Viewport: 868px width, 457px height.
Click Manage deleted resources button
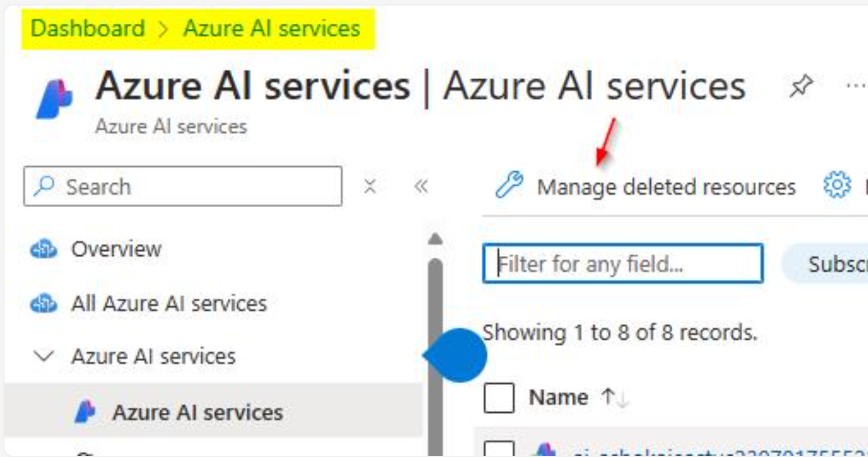pyautogui.click(x=646, y=187)
